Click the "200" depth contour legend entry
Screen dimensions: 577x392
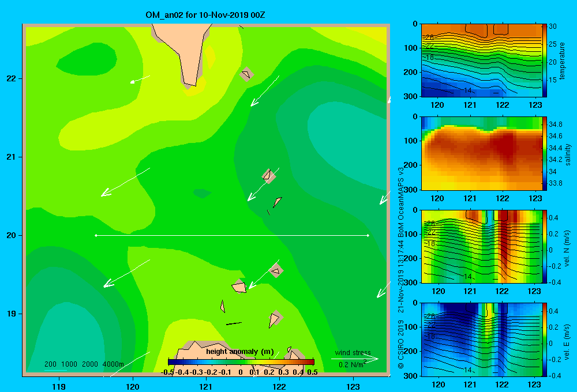(50, 364)
